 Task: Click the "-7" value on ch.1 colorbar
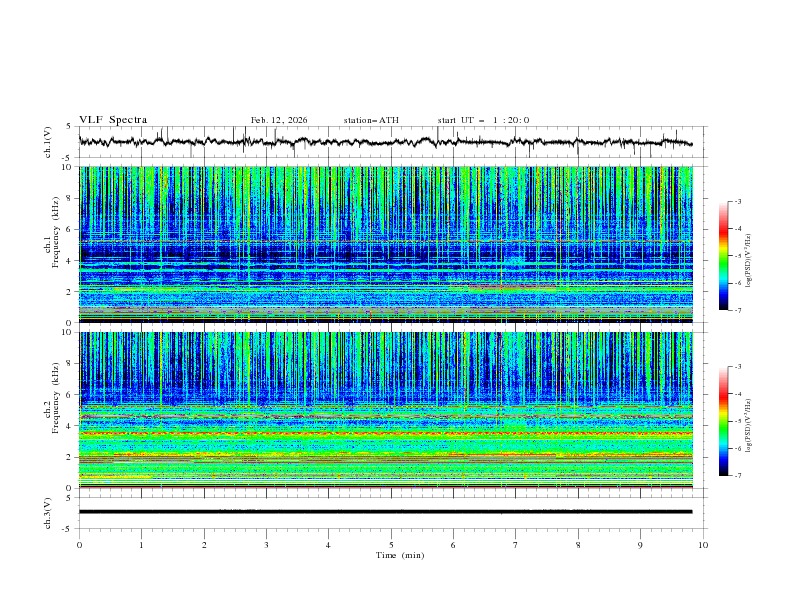(x=738, y=310)
